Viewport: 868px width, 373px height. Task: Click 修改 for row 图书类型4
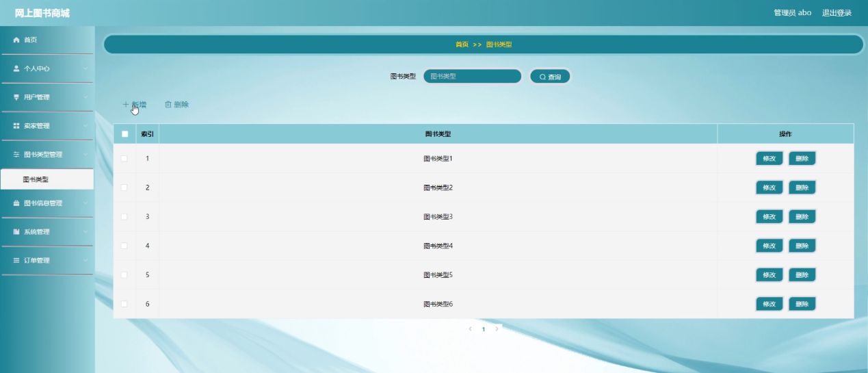coord(769,246)
